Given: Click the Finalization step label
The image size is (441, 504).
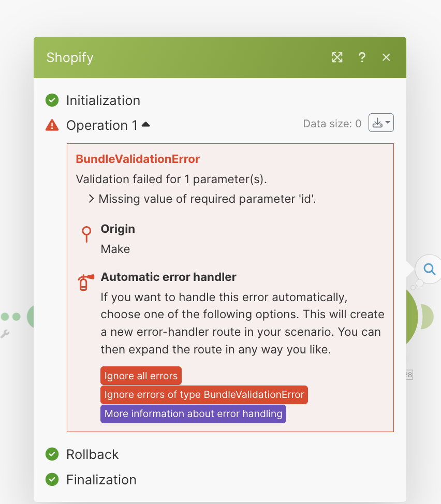Looking at the screenshot, I should tap(101, 480).
